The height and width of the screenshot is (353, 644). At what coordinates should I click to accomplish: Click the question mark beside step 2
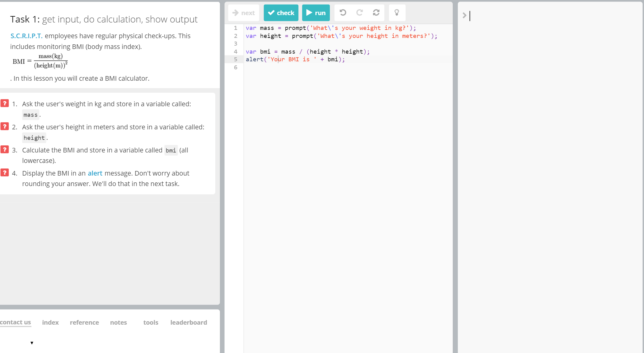tap(5, 126)
